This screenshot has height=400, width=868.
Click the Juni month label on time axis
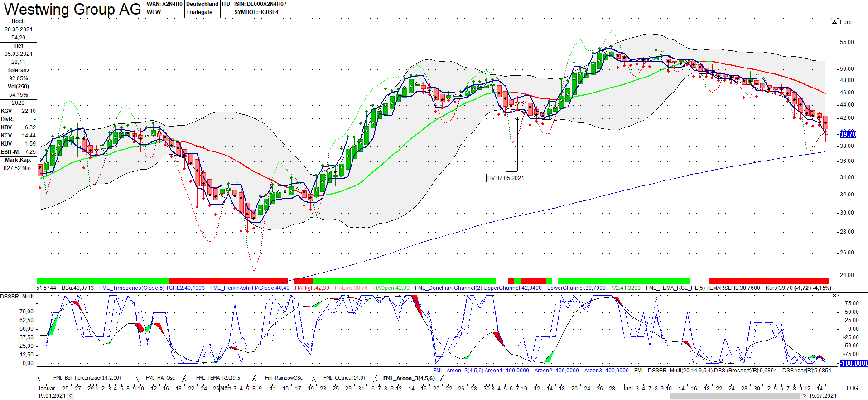tap(628, 388)
